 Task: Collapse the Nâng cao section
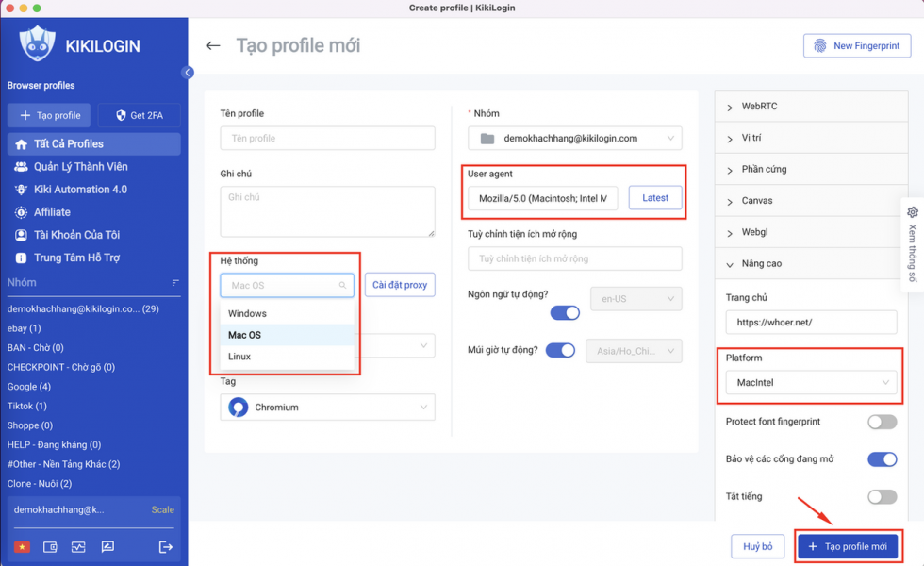pos(811,263)
